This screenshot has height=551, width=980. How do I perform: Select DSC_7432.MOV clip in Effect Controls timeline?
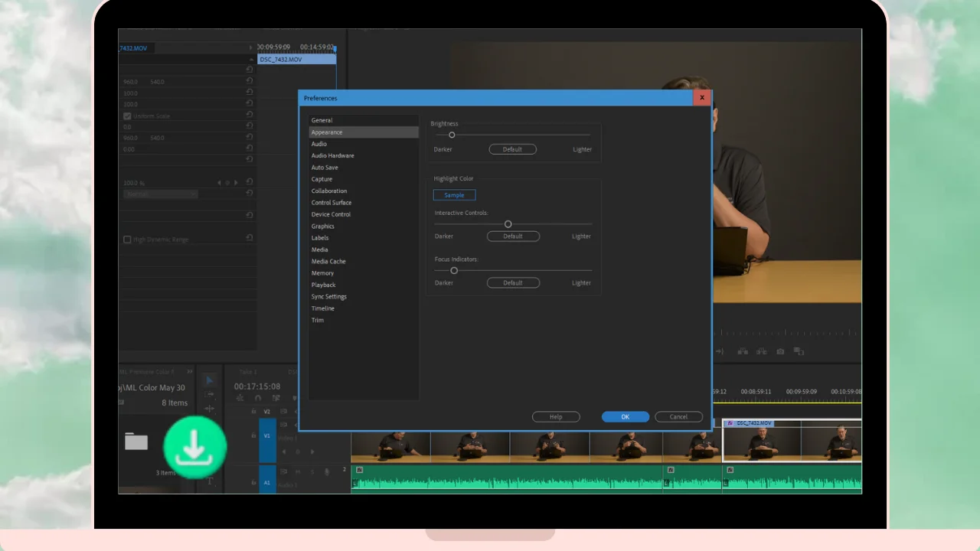pos(296,59)
